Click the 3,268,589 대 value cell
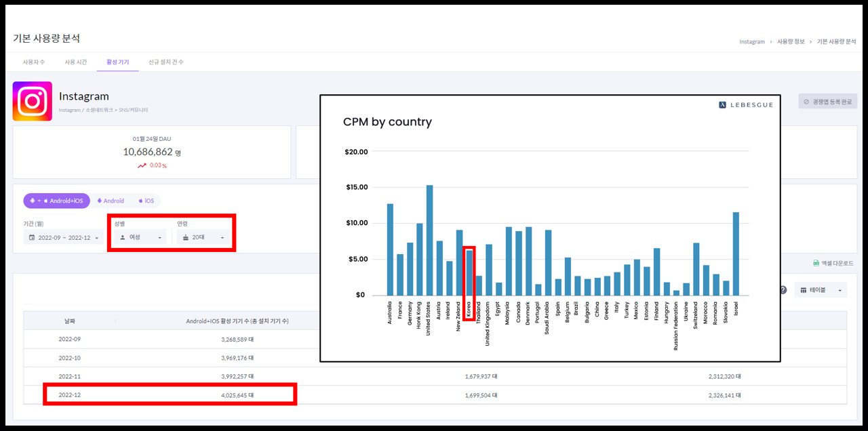 click(x=237, y=339)
